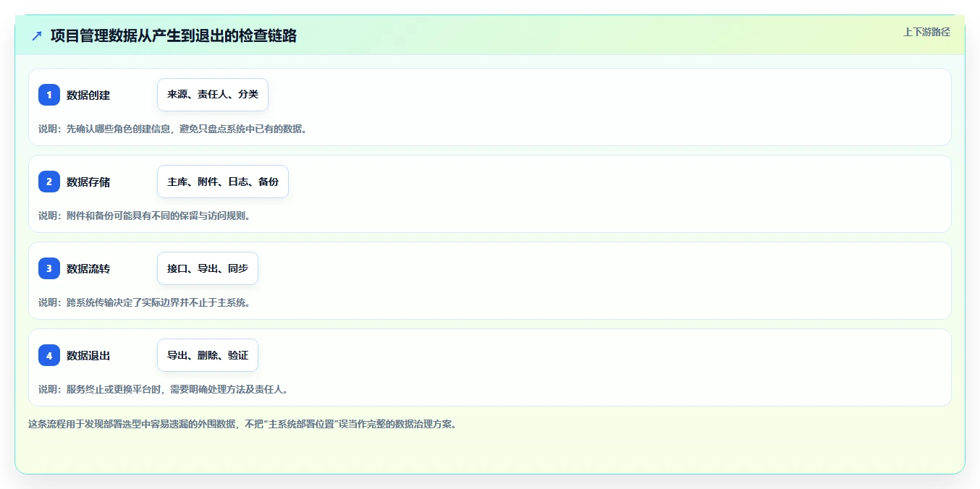
Task: Select the 来源、责任人、分类 chip
Action: coord(213,95)
